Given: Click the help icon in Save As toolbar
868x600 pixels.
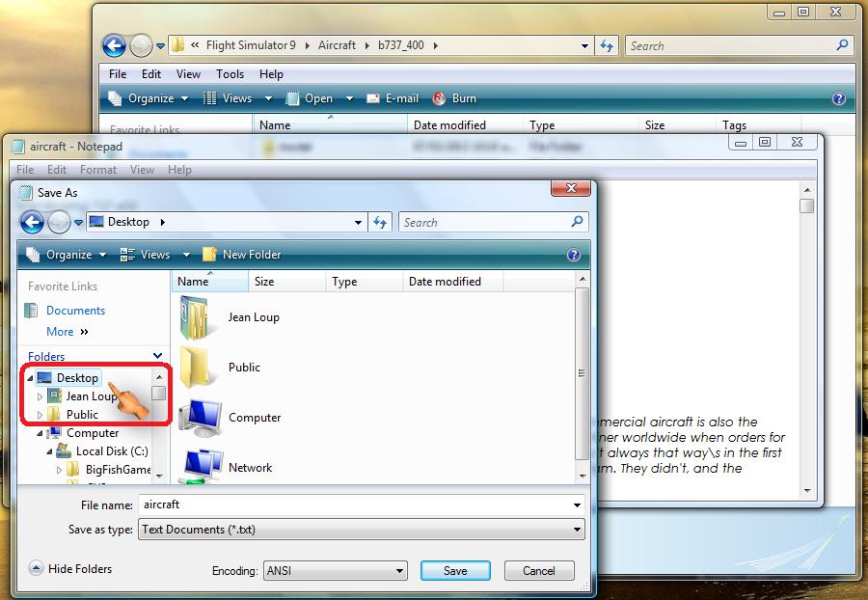Looking at the screenshot, I should pyautogui.click(x=574, y=255).
